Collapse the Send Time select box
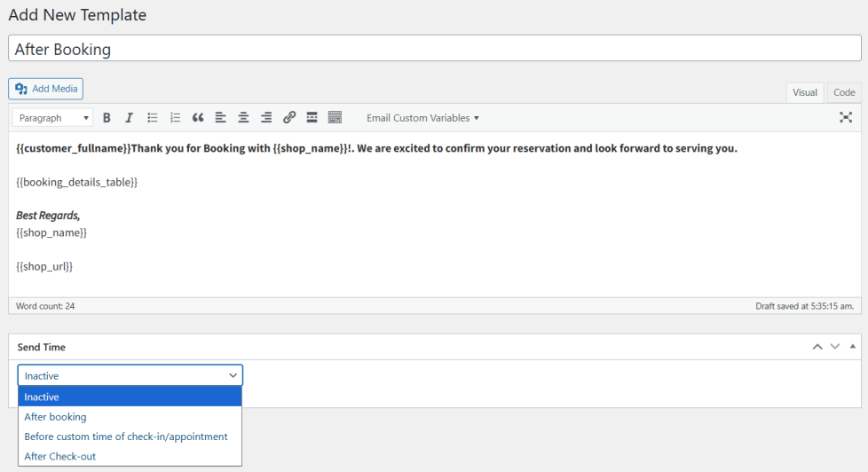Viewport: 868px width, 472px height. 130,375
